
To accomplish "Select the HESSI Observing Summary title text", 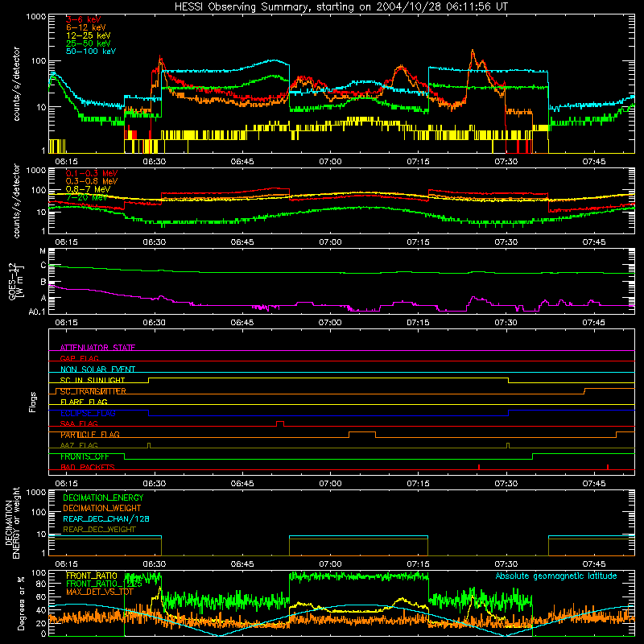I will click(341, 6).
